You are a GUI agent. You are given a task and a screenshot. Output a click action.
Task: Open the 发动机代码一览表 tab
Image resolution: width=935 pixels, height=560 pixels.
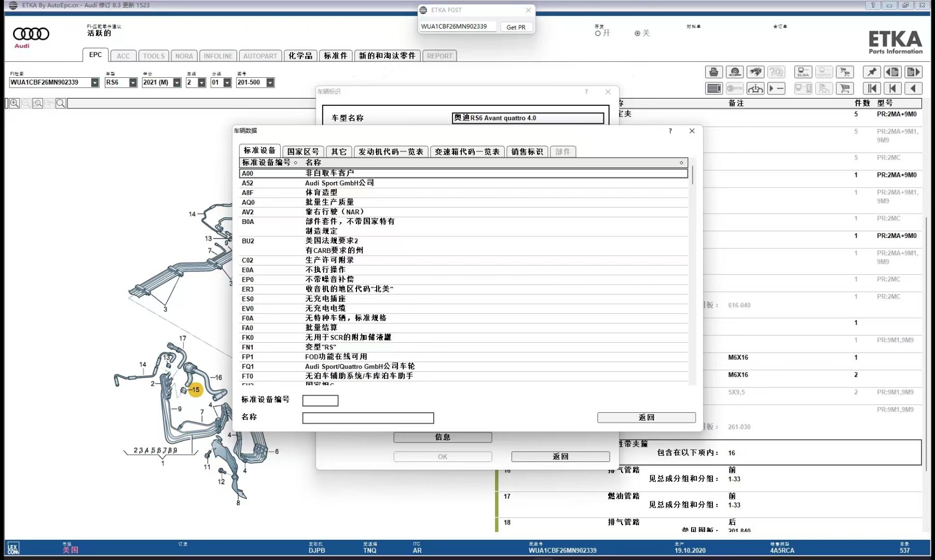tap(391, 151)
